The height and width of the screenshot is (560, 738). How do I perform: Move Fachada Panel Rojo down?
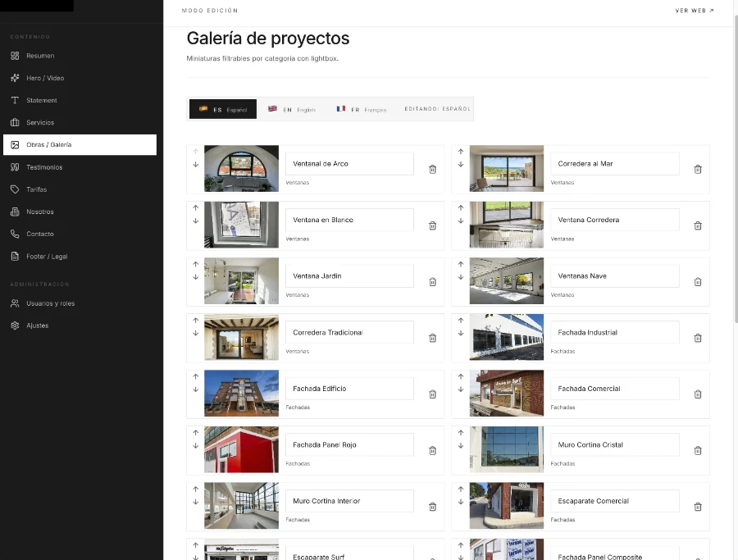point(196,446)
